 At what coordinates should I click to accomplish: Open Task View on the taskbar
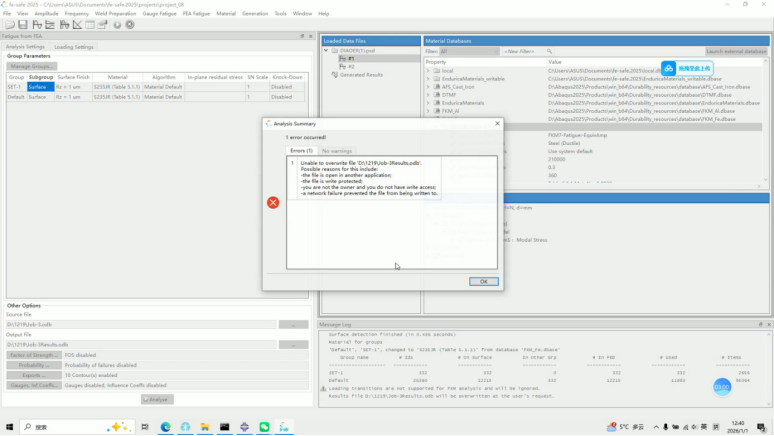coord(145,427)
